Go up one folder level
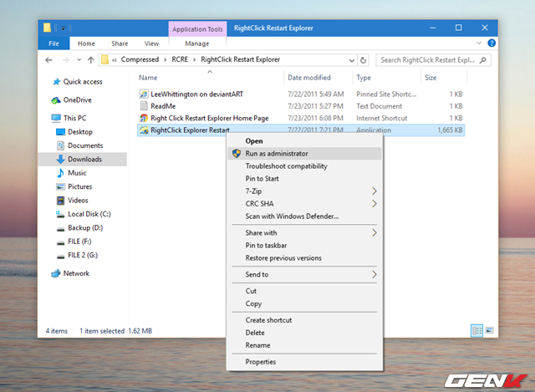Screen dimensions: 535x392 coord(91,60)
